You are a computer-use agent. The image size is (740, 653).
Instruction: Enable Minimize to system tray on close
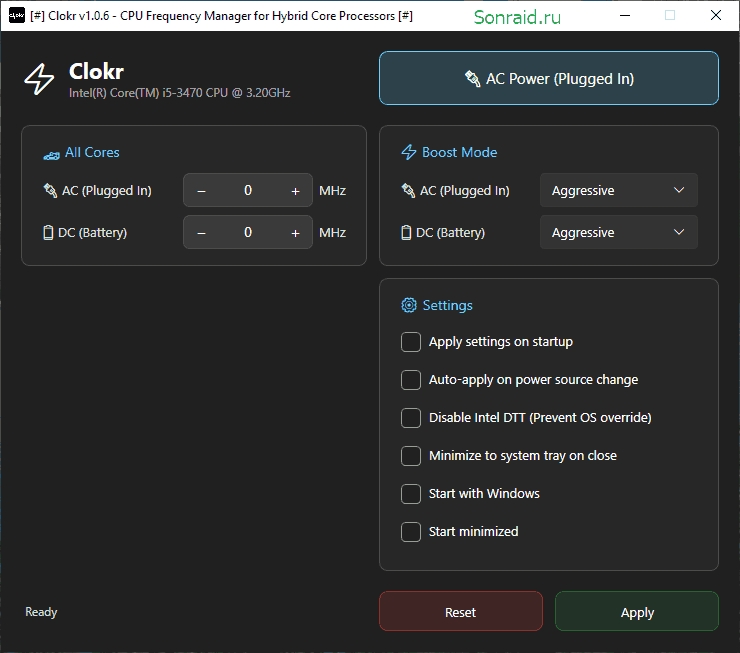point(411,456)
